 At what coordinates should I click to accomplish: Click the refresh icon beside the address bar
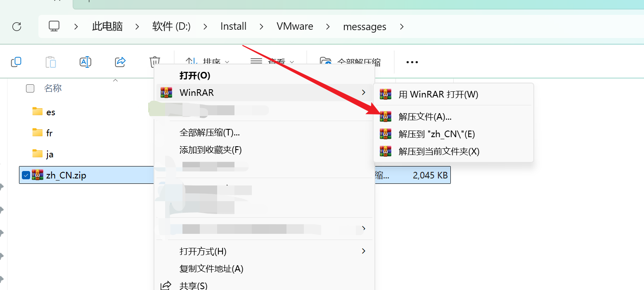pyautogui.click(x=17, y=27)
